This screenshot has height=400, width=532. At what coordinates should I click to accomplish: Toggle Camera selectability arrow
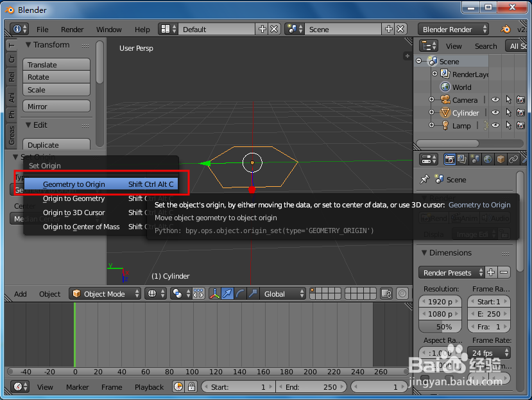(x=508, y=100)
